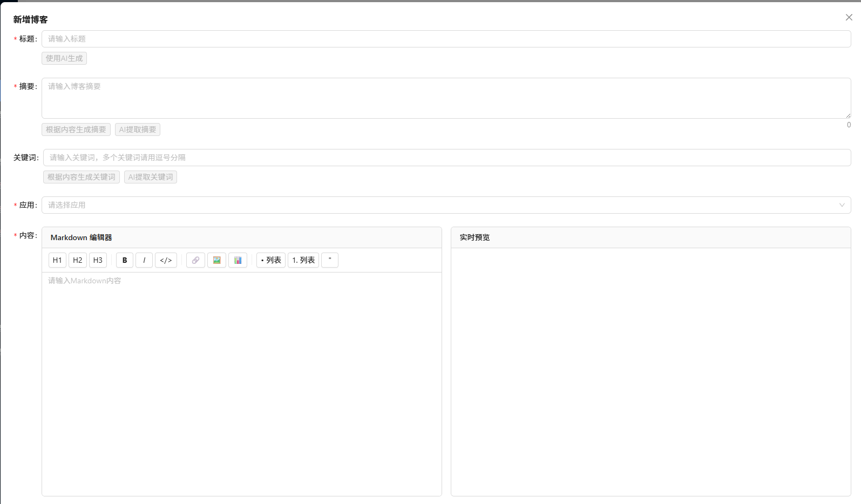Click in the 关键词 input field

[x=446, y=158]
